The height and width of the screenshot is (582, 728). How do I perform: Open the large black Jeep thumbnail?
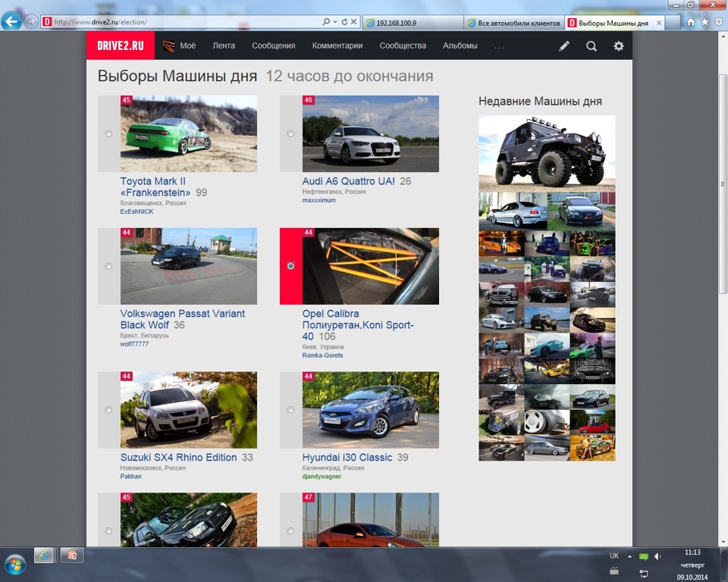(547, 153)
